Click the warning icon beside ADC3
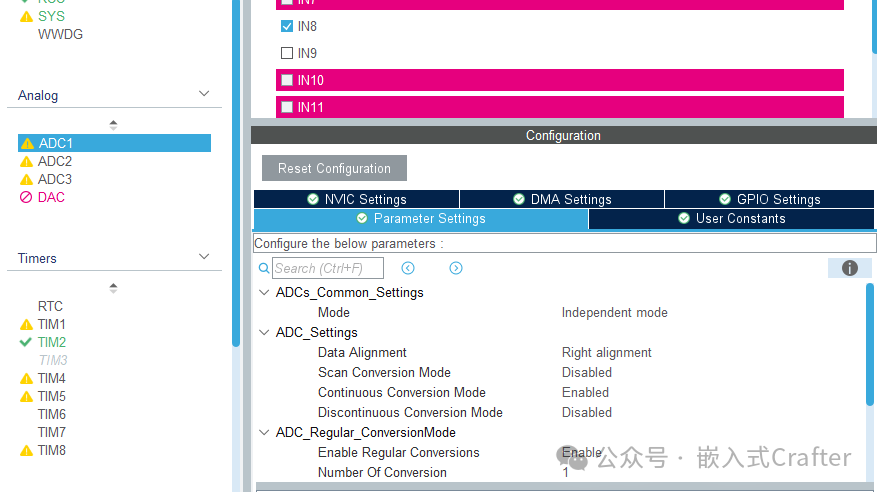877x492 pixels. coord(26,179)
